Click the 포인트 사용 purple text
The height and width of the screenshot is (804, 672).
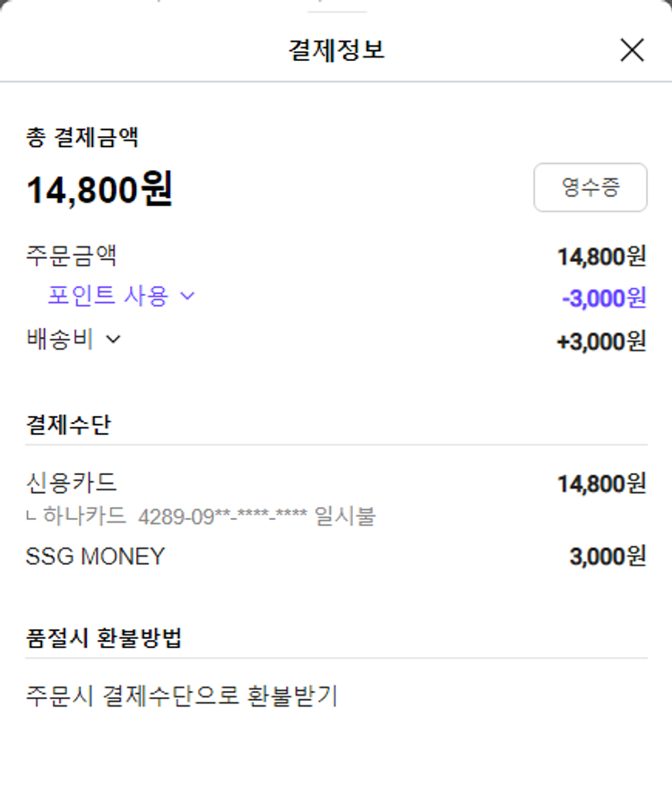tap(108, 297)
